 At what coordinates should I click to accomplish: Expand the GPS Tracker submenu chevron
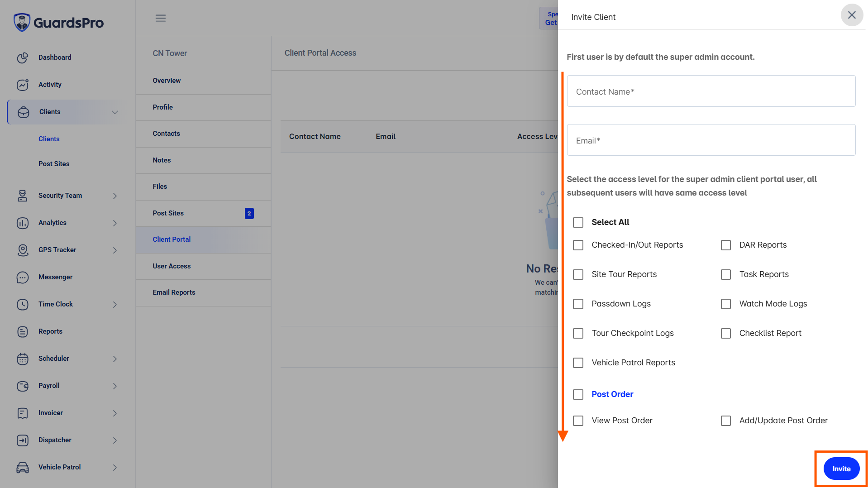pos(115,250)
